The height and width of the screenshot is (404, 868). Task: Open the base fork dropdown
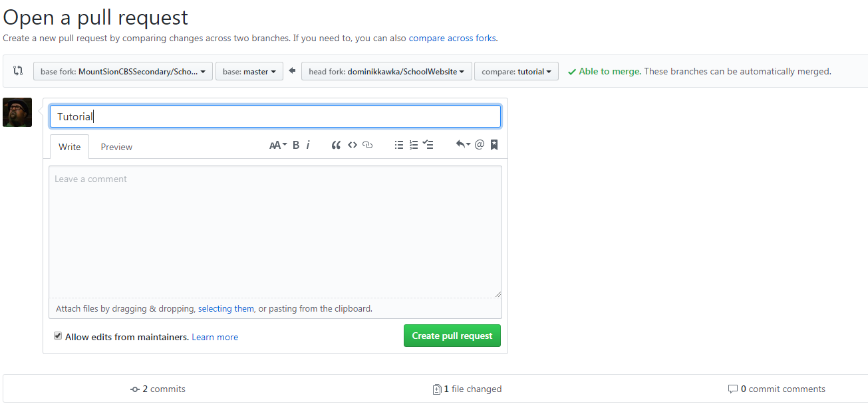[123, 71]
